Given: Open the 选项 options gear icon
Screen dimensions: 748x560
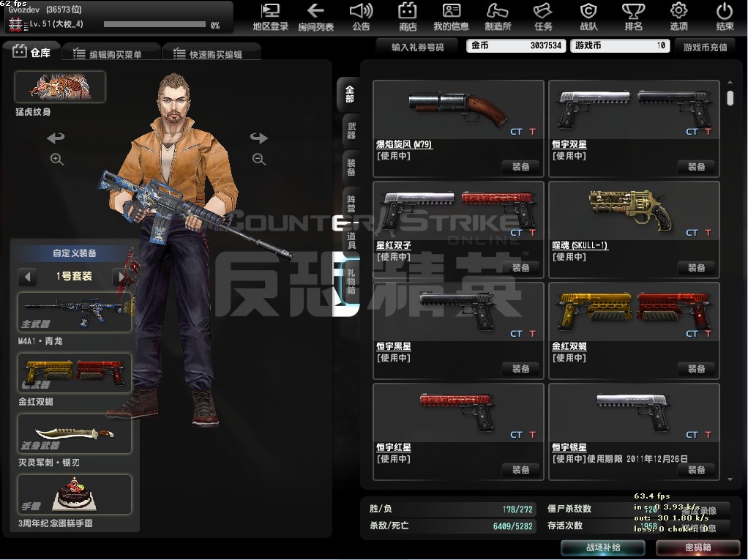Looking at the screenshot, I should (678, 17).
